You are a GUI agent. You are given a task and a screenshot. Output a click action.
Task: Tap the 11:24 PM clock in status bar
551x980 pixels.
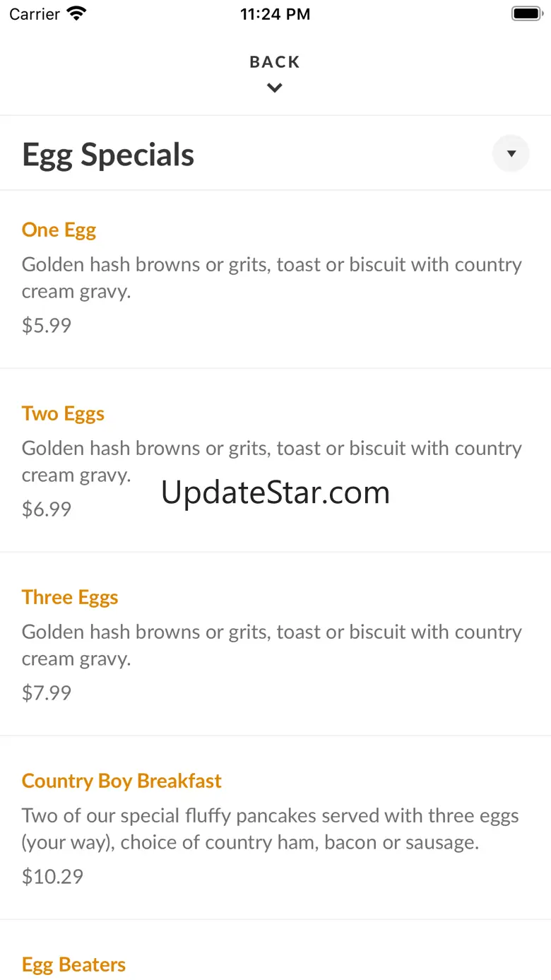(x=275, y=14)
